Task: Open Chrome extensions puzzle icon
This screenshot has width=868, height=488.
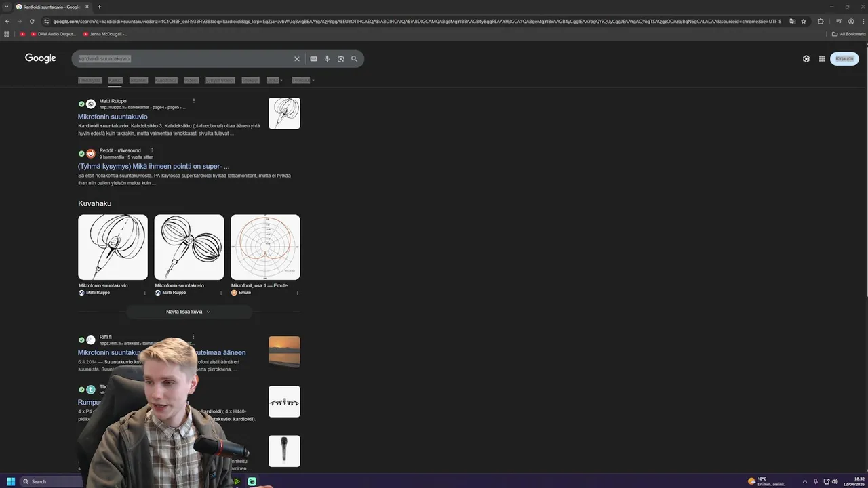Action: click(821, 21)
